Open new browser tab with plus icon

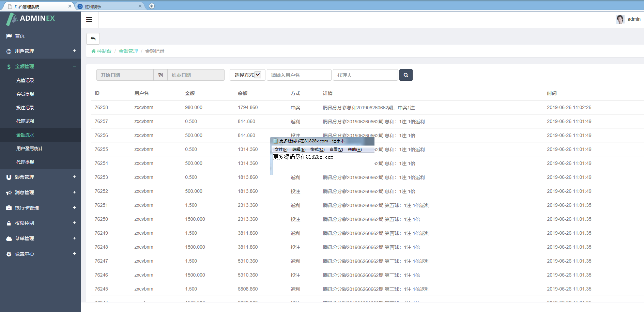(152, 6)
